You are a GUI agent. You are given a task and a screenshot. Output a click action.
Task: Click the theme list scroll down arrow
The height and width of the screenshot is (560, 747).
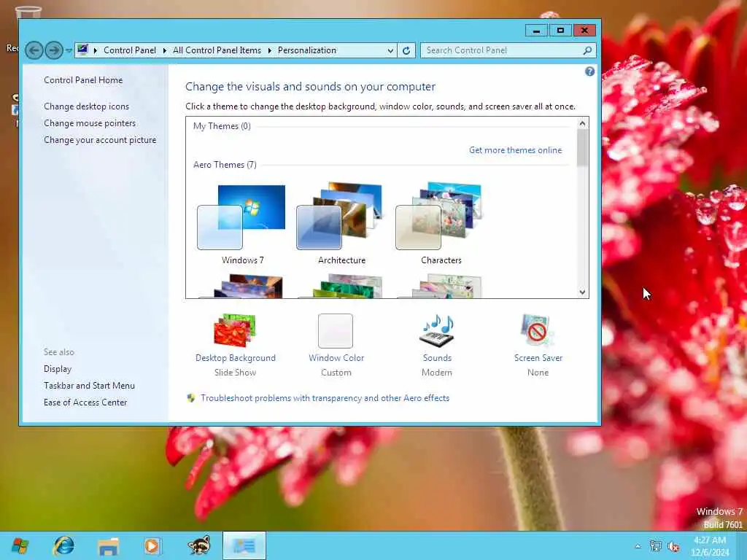[582, 292]
